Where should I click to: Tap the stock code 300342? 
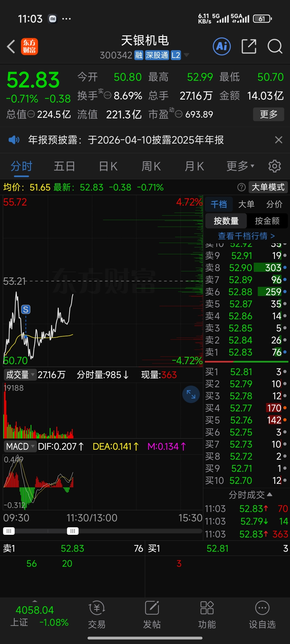[116, 55]
